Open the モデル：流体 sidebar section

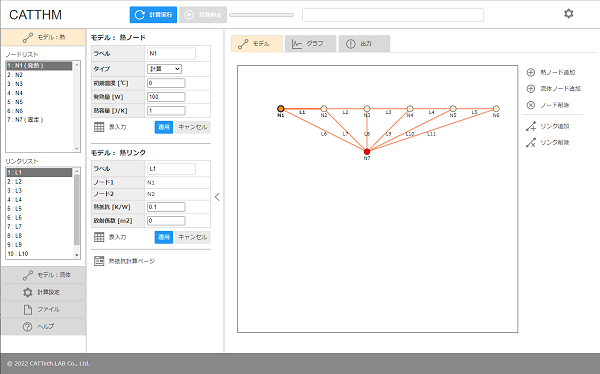[x=43, y=275]
